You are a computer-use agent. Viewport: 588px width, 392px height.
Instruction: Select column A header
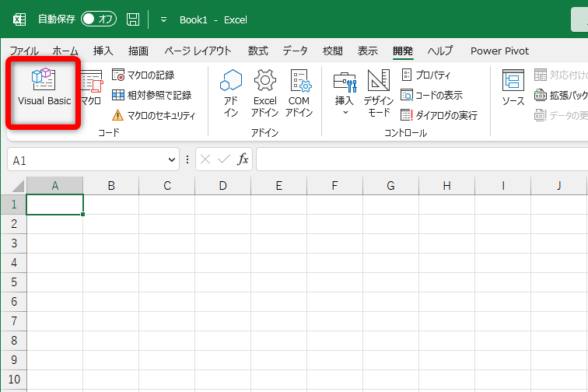(x=54, y=186)
